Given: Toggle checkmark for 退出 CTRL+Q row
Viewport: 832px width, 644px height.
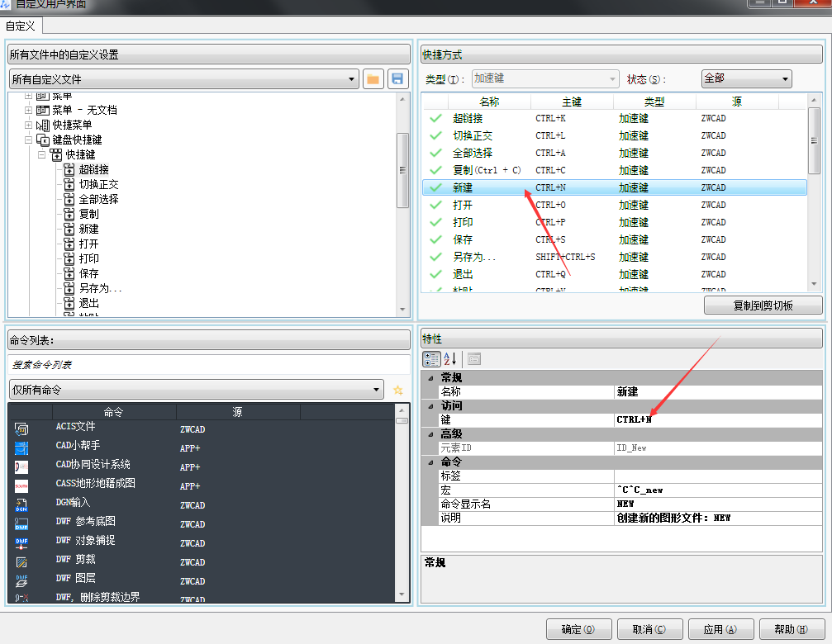Looking at the screenshot, I should pyautogui.click(x=435, y=274).
